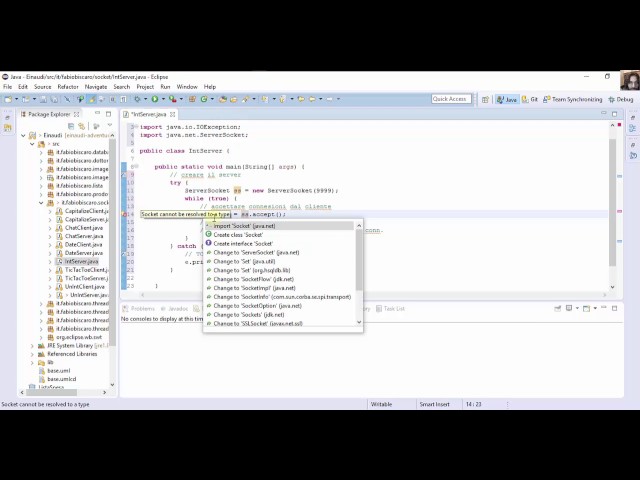The image size is (640, 480).
Task: Click the Save All toolbar icon
Action: point(54,99)
